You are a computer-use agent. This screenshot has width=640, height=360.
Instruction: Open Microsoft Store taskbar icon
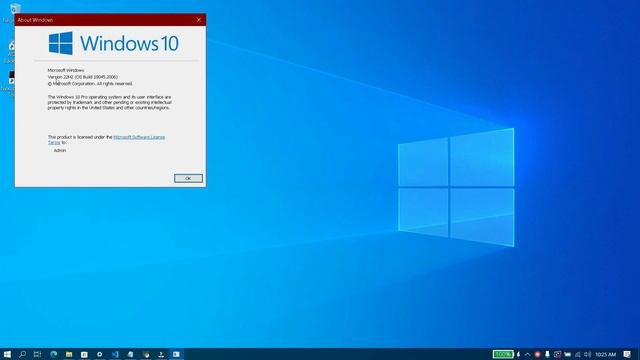click(x=84, y=354)
